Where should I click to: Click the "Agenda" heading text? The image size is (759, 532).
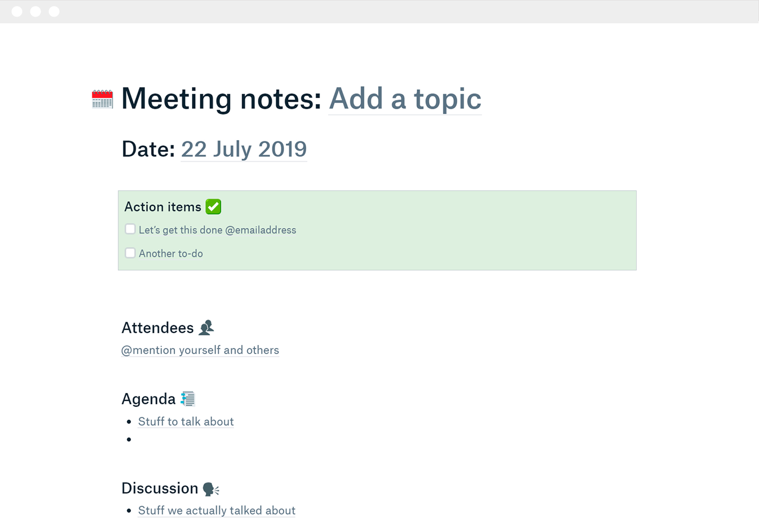coord(148,399)
